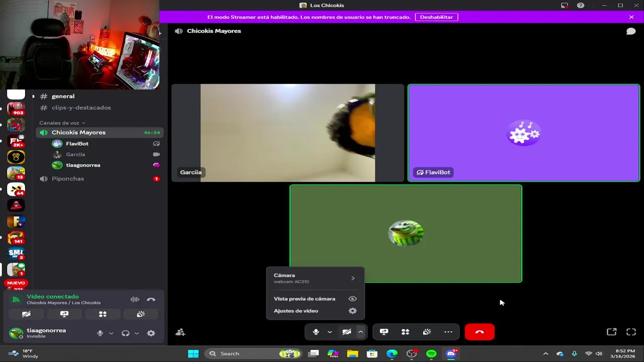The height and width of the screenshot is (362, 644).
Task: Select Vista previa de cámara
Action: (x=315, y=299)
